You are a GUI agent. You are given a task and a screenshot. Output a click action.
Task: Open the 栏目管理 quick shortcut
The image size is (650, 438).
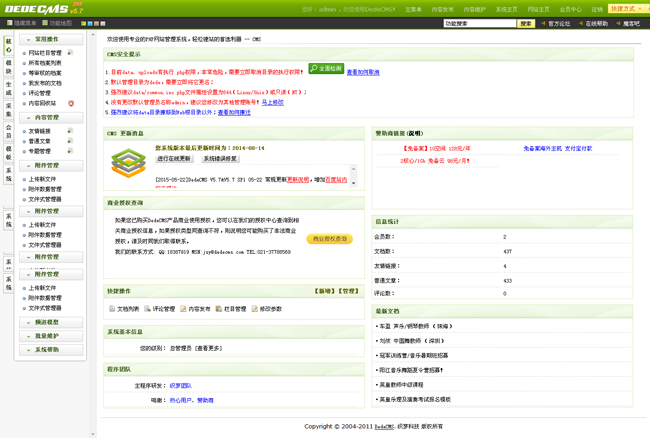tap(218, 309)
